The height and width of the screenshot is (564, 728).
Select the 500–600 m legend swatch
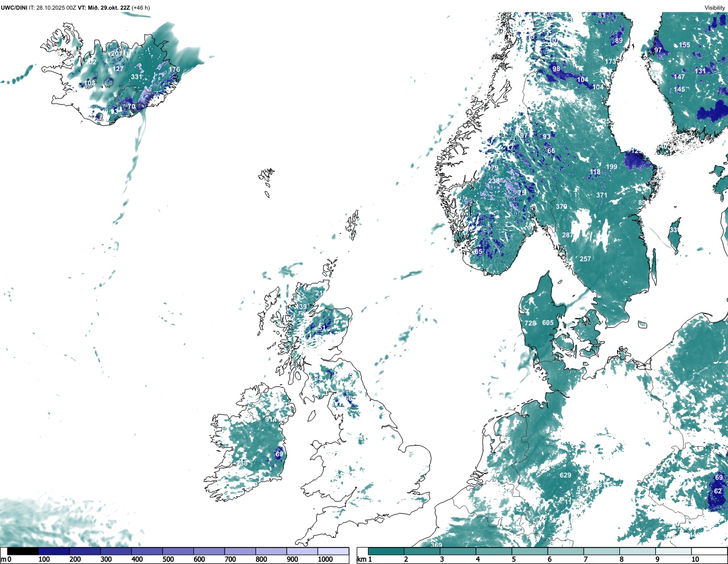[177, 551]
